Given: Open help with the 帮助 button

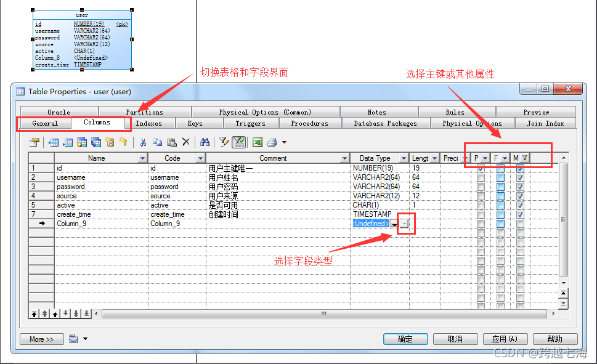Looking at the screenshot, I should 554,339.
